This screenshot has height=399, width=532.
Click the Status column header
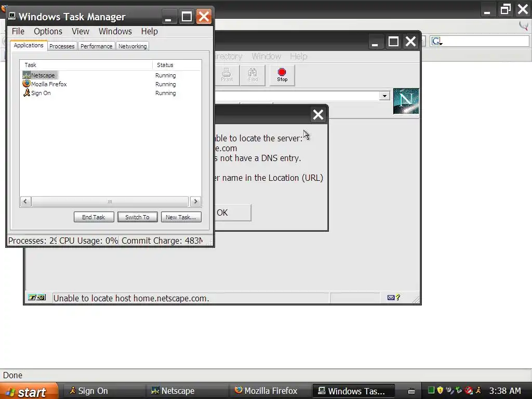(177, 65)
